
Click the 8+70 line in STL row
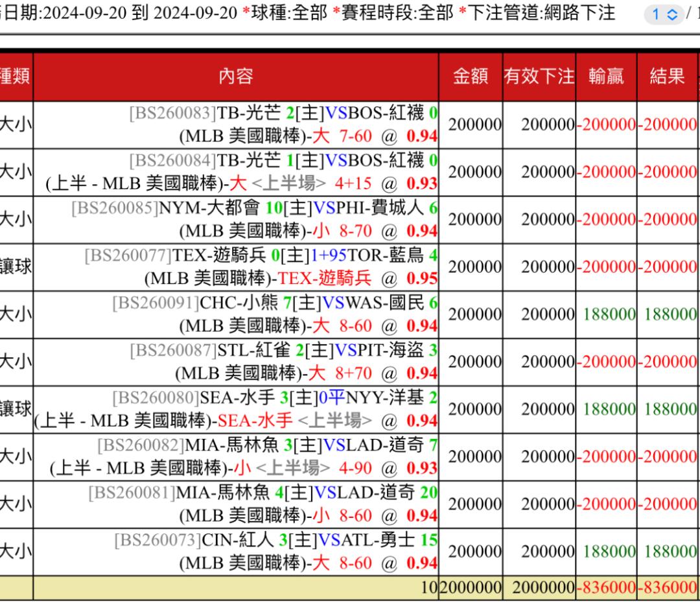tap(353, 373)
